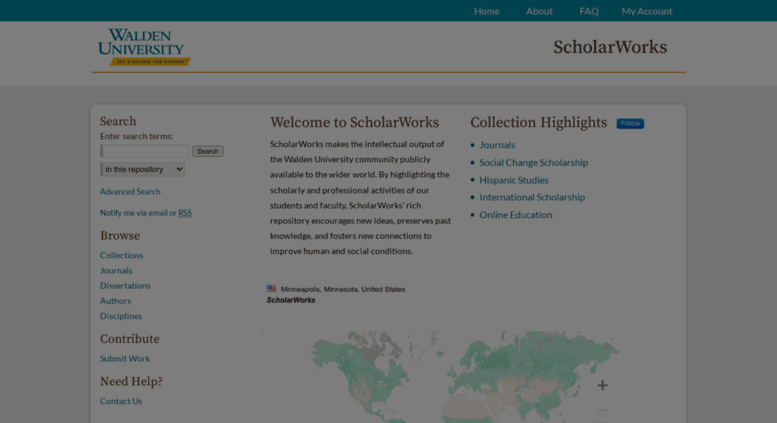Zoom out the map with the minus icon
The width and height of the screenshot is (777, 423).
[x=602, y=410]
